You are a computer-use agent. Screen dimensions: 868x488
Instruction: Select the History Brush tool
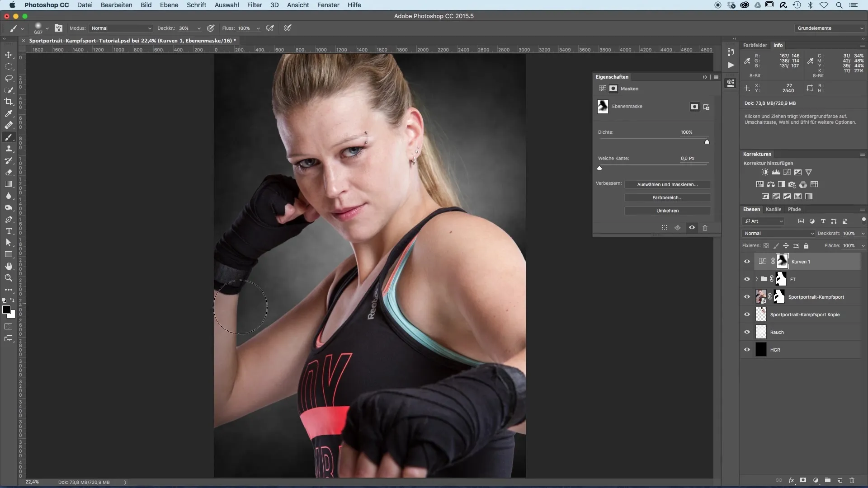point(9,161)
